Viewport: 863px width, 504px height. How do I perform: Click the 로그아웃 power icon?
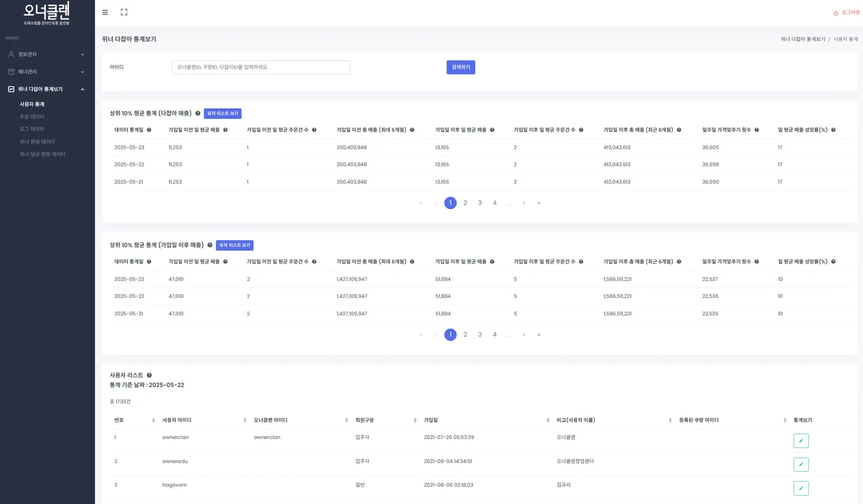[835, 13]
